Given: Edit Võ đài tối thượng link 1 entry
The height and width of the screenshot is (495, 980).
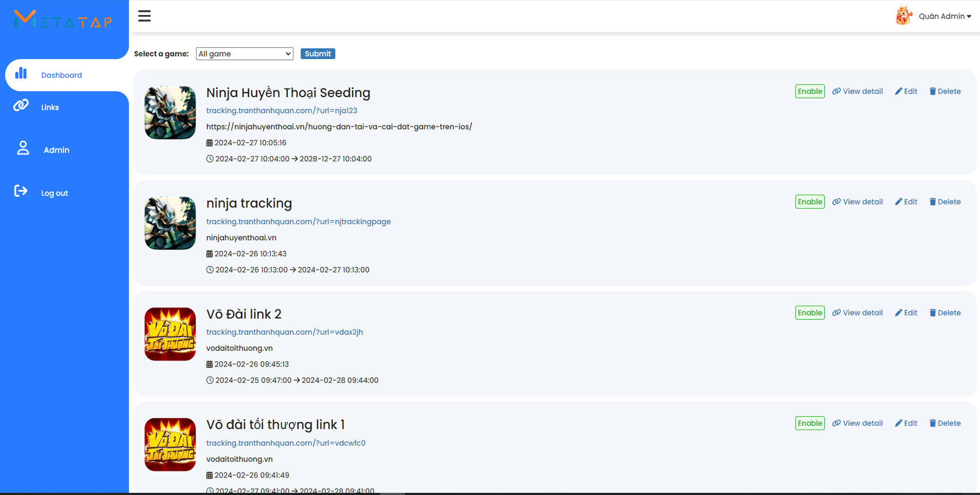Looking at the screenshot, I should click(x=906, y=423).
